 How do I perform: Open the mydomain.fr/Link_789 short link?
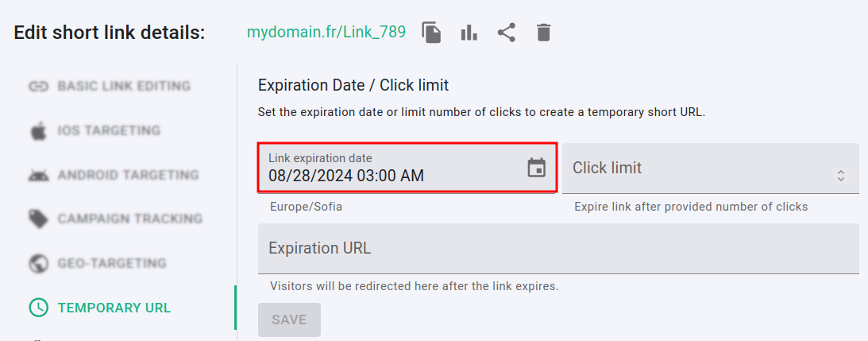click(x=326, y=33)
